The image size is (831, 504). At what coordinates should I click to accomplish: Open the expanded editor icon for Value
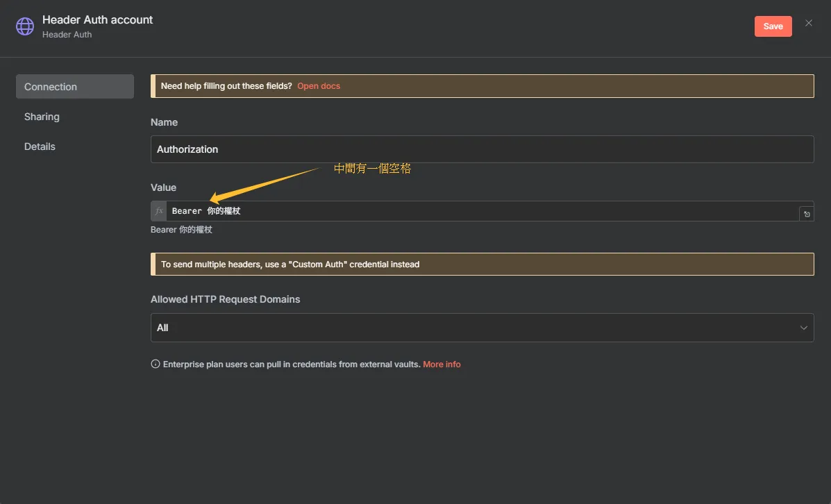point(806,215)
